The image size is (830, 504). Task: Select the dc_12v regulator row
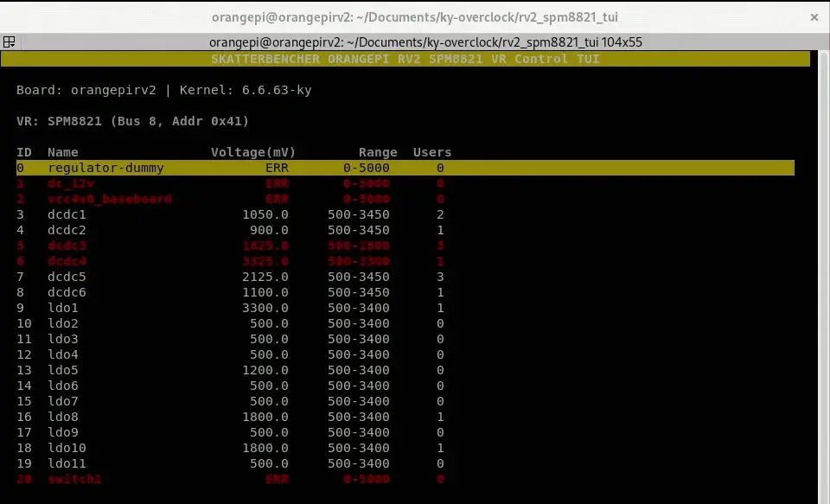71,183
